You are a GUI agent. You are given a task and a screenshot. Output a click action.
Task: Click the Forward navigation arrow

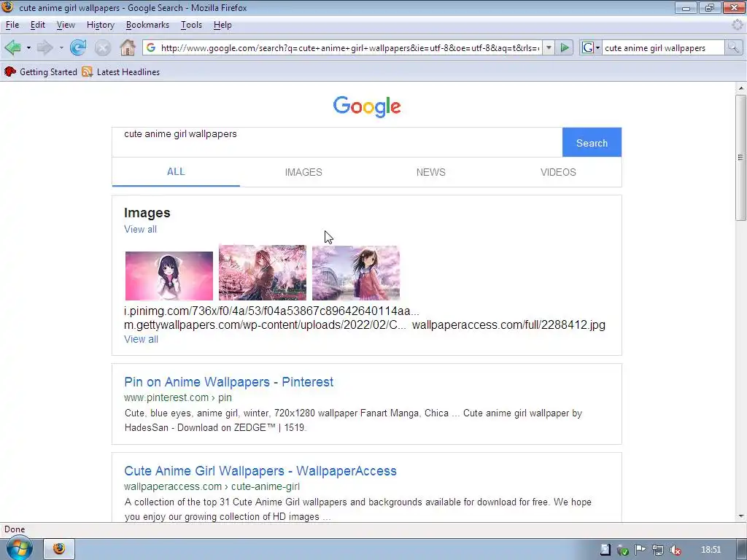pos(44,47)
